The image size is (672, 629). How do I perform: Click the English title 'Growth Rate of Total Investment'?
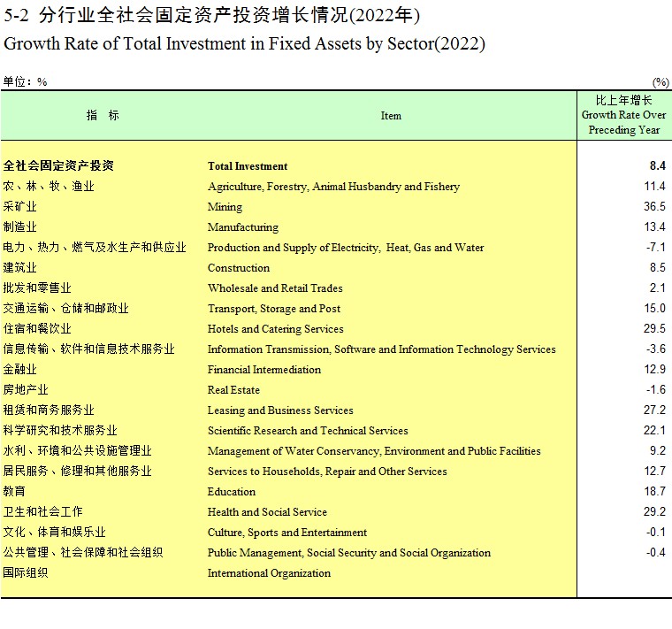coord(244,43)
